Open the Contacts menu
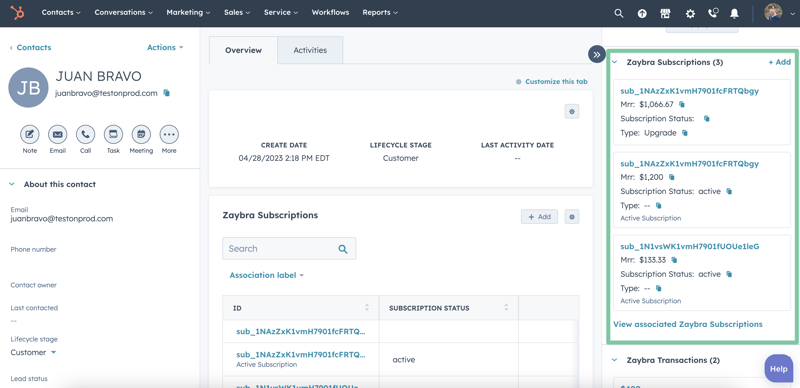Image resolution: width=800 pixels, height=388 pixels. click(61, 12)
